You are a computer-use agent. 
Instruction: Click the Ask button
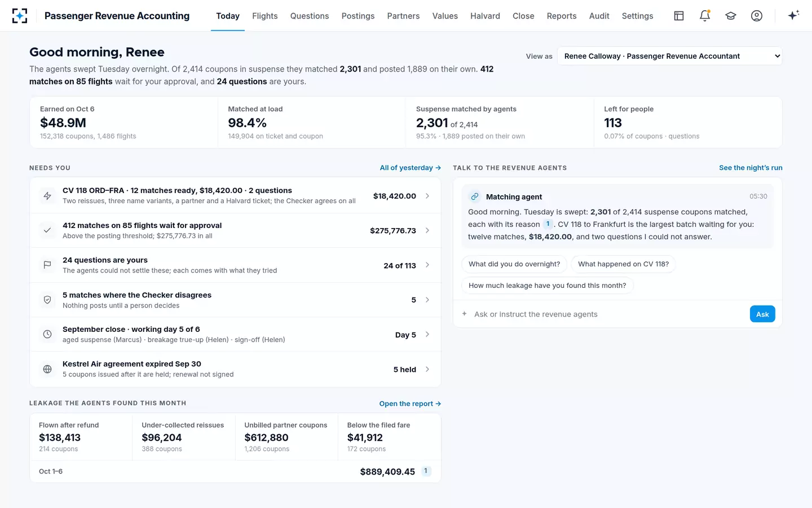point(762,314)
